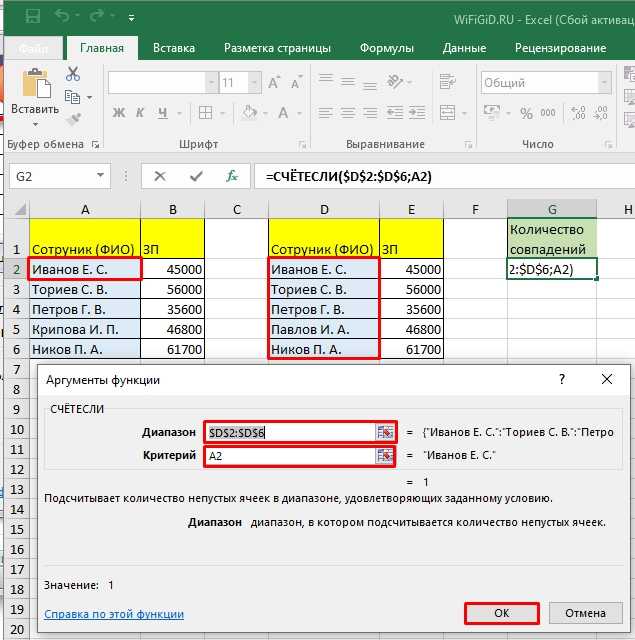Click the Insert Function fx icon
635x640 pixels.
(232, 176)
